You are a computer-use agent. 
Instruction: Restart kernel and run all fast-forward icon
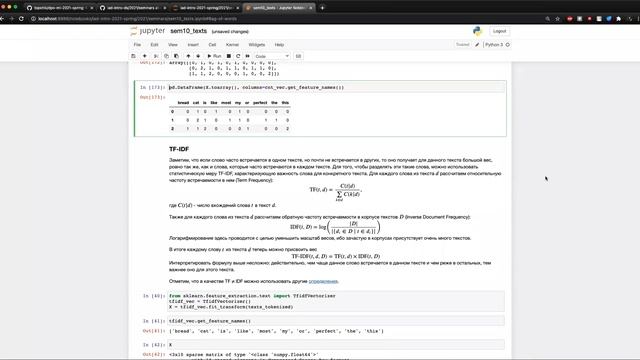click(x=247, y=56)
